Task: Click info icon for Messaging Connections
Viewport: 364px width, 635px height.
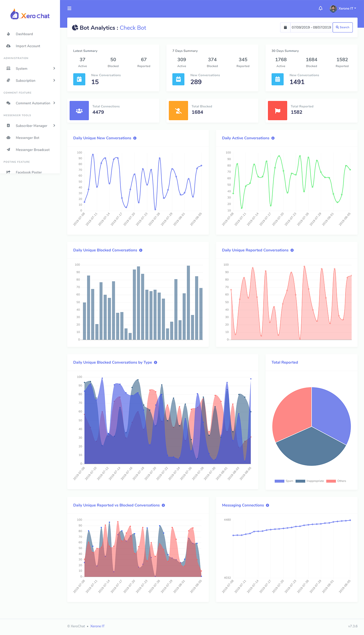Action: tap(268, 505)
